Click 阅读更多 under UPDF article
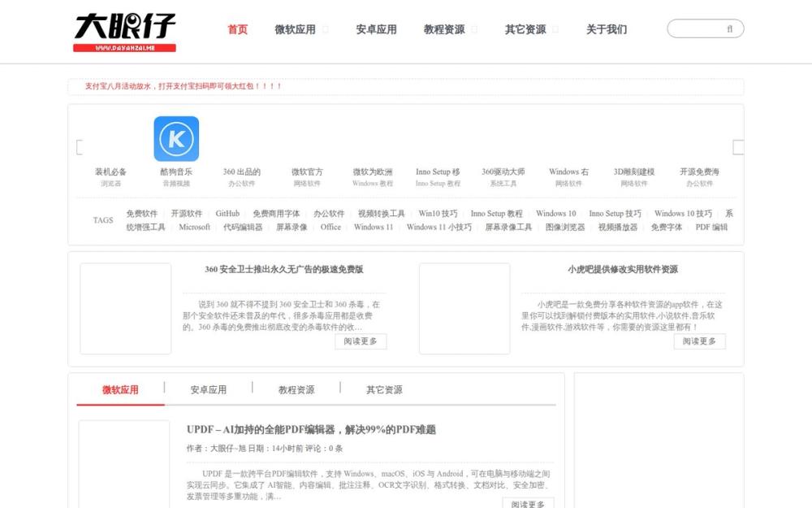Image resolution: width=812 pixels, height=508 pixels. coord(528,503)
